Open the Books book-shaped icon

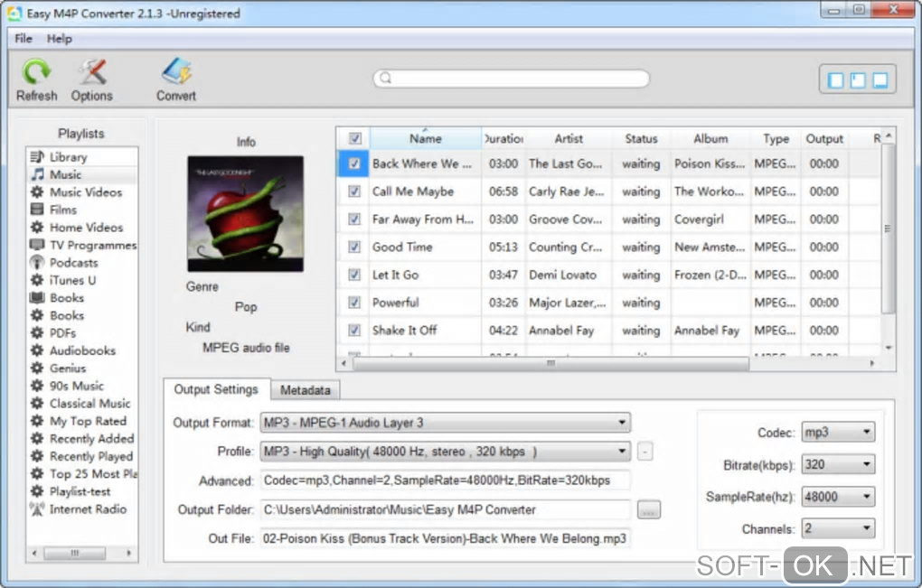click(37, 298)
